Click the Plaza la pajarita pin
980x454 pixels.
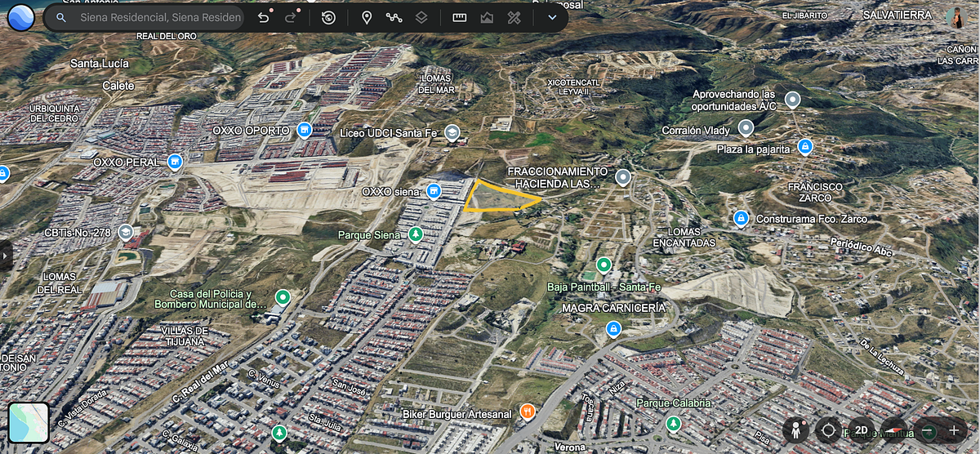coord(804,147)
